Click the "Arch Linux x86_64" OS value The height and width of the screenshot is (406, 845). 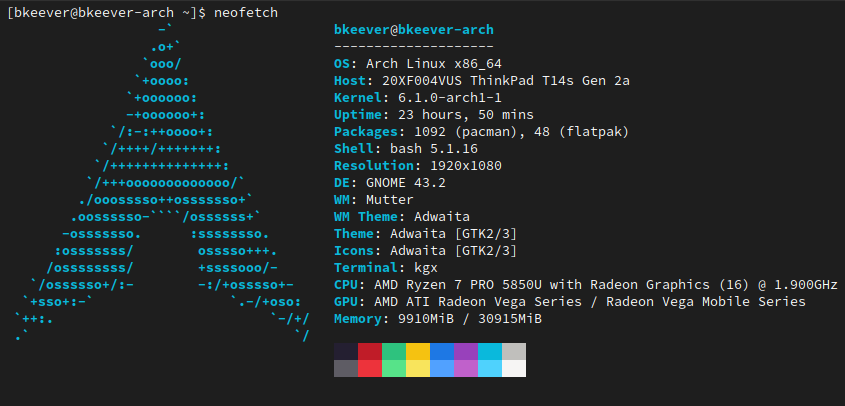(434, 64)
